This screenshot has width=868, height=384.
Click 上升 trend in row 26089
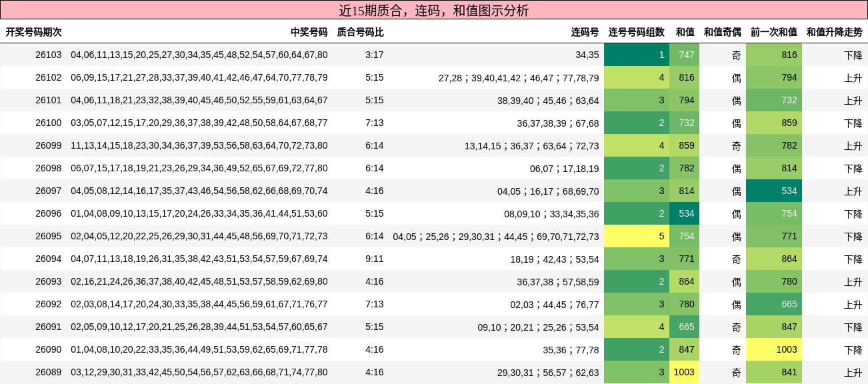coord(853,372)
